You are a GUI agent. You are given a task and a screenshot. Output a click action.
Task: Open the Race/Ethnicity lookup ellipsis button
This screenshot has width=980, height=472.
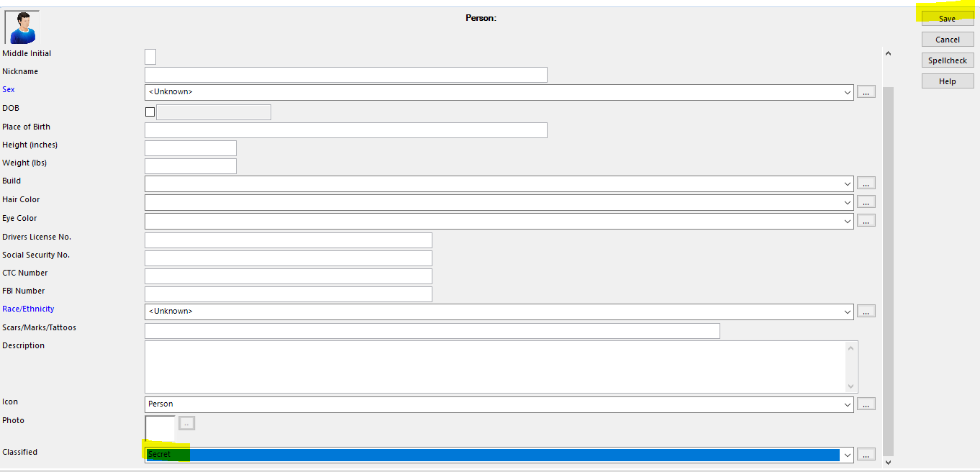866,311
